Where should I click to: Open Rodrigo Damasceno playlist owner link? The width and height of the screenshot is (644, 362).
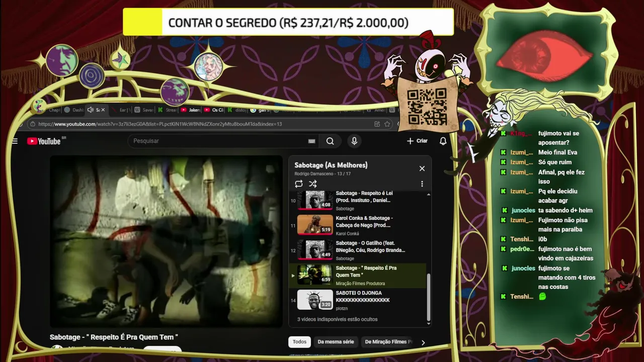pyautogui.click(x=315, y=174)
